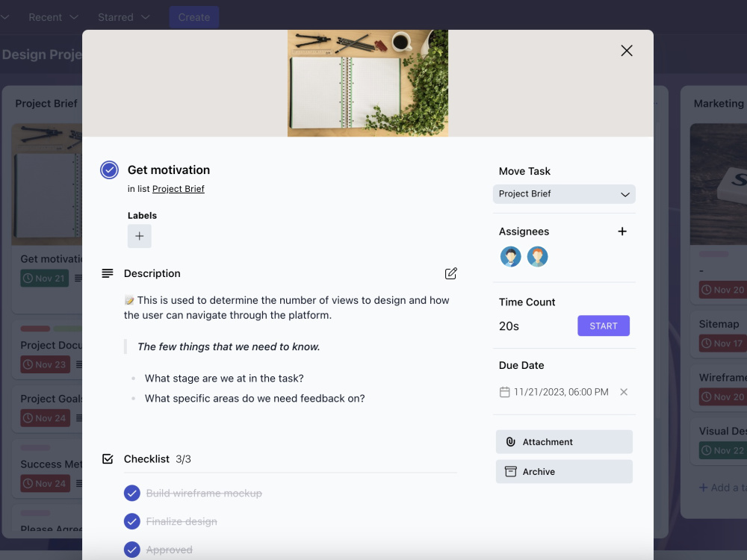Open the Move Task list dropdown
This screenshot has width=747, height=560.
click(564, 194)
